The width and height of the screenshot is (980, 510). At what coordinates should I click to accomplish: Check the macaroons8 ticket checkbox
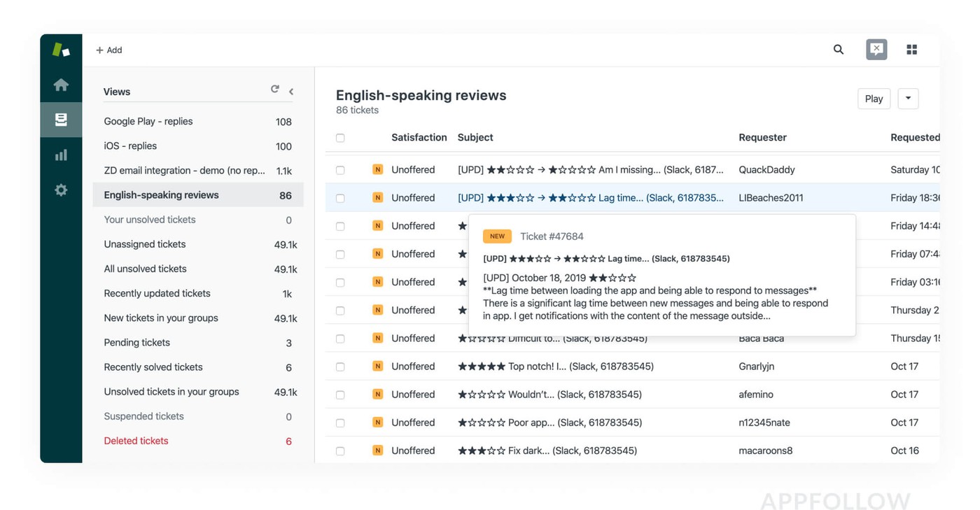[340, 451]
